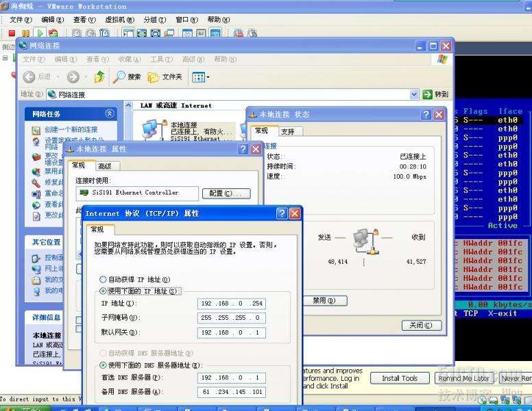This screenshot has width=532, height=411.
Task: Click the Summary view icon in VMware toolbar
Action: coord(187,34)
